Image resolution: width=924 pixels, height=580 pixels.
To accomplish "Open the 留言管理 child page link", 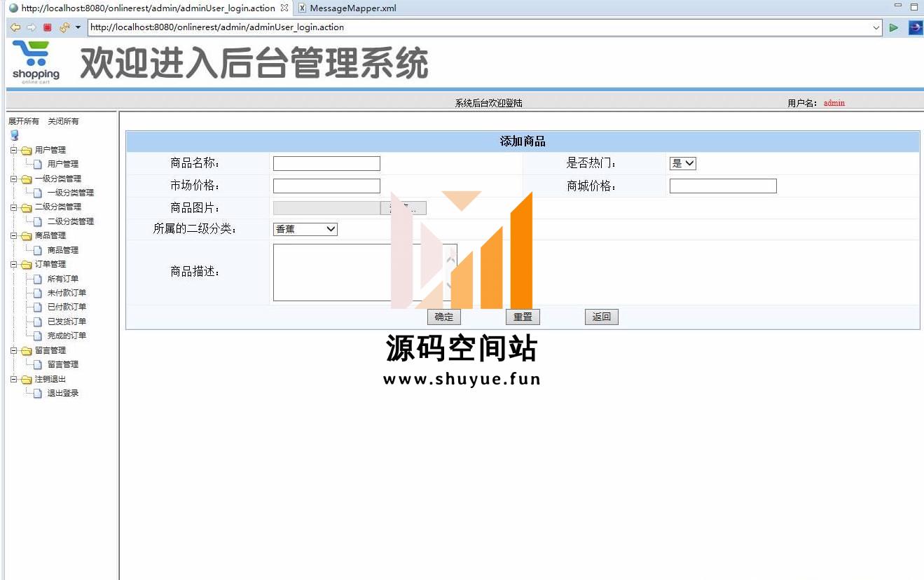I will [63, 364].
